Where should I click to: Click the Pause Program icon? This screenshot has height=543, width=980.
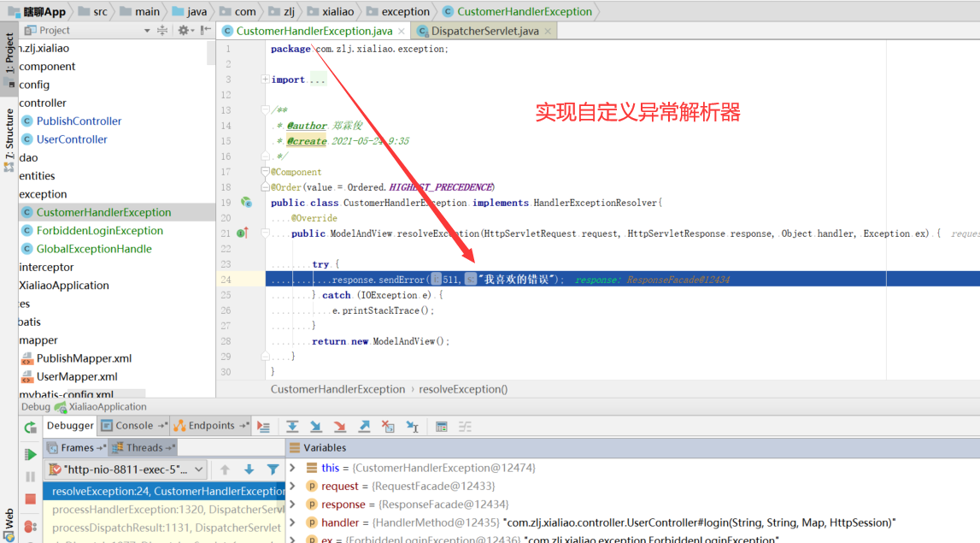coord(30,476)
